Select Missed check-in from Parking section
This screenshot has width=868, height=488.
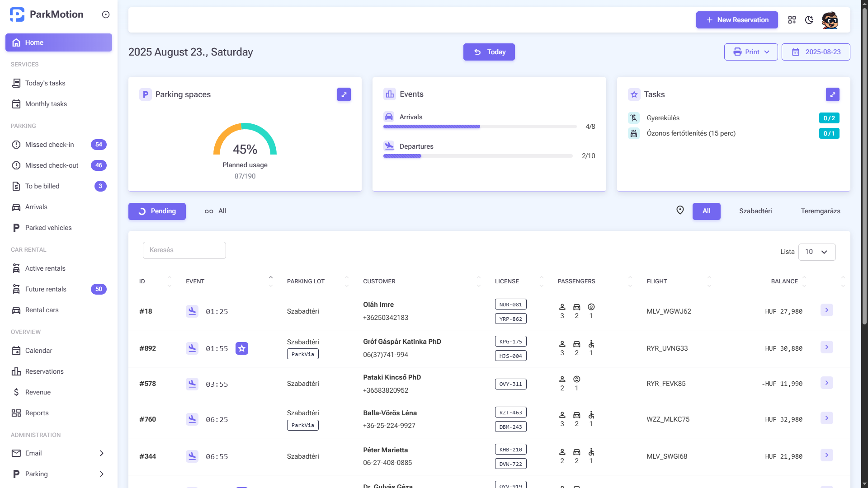coord(49,145)
